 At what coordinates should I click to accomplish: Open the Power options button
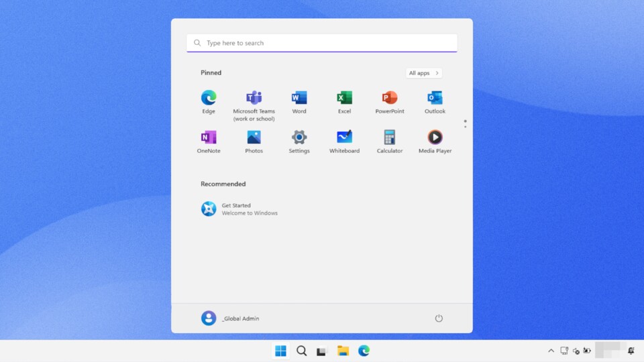pyautogui.click(x=439, y=318)
